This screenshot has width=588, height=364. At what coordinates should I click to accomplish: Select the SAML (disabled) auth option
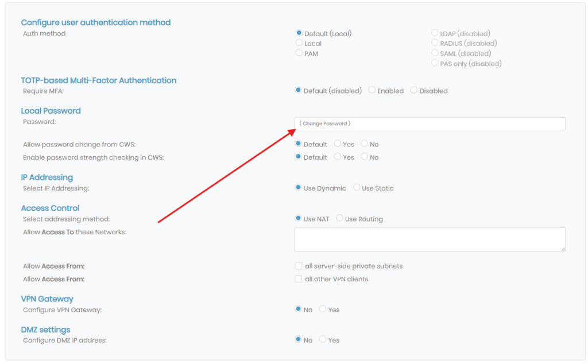click(x=435, y=53)
